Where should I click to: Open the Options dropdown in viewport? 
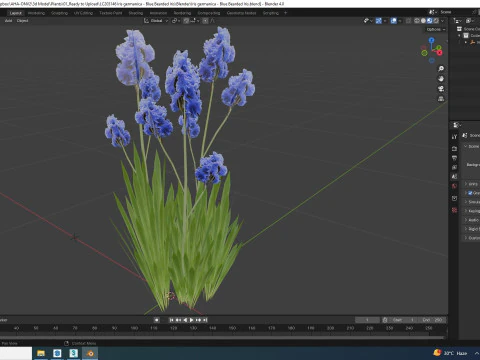pos(436,29)
